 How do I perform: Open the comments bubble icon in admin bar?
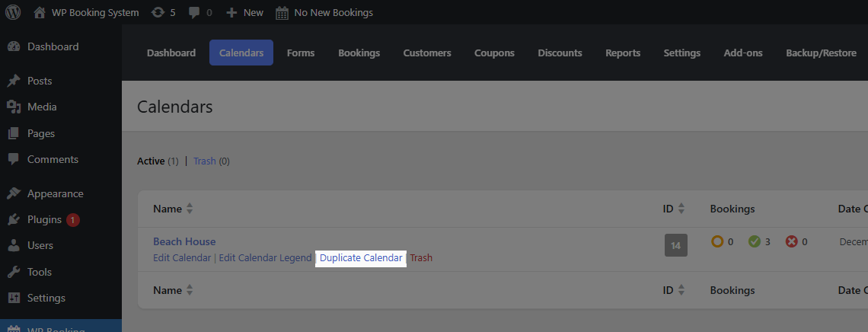pos(193,13)
